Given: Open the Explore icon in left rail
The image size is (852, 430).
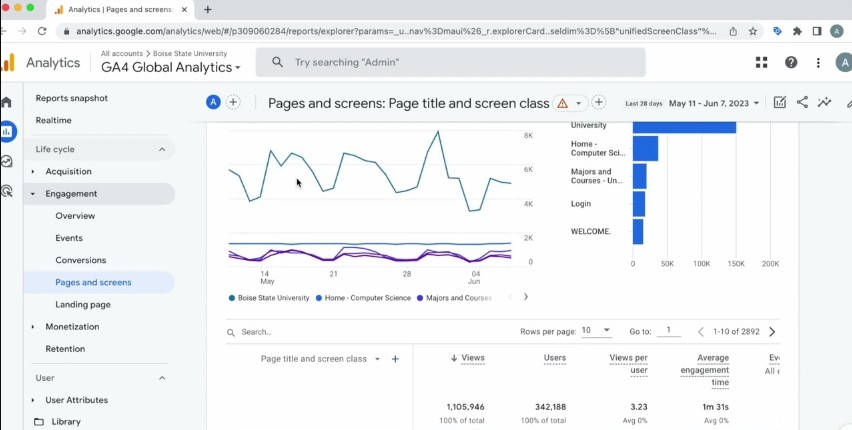Looking at the screenshot, I should [x=7, y=161].
